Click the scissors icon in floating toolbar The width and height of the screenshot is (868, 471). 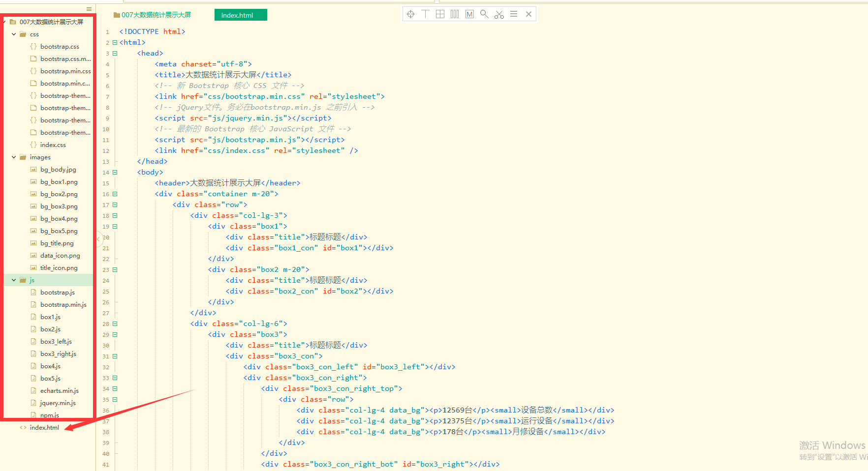[x=499, y=14]
